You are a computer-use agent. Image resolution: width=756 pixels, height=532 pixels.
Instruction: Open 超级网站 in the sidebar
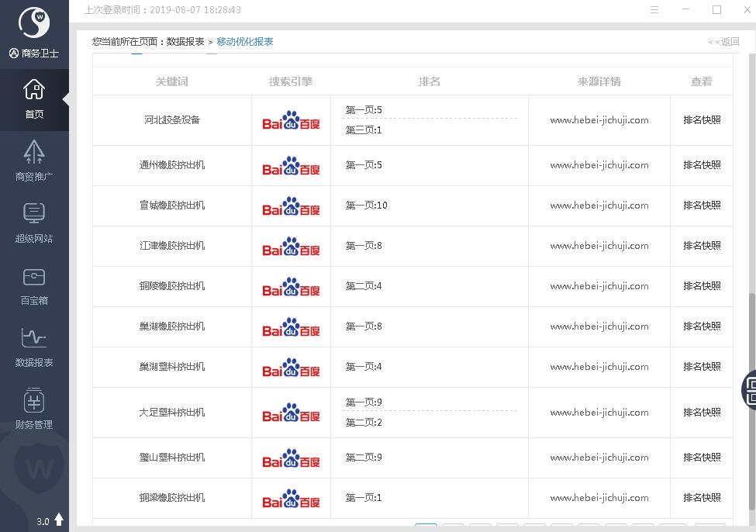click(x=34, y=223)
